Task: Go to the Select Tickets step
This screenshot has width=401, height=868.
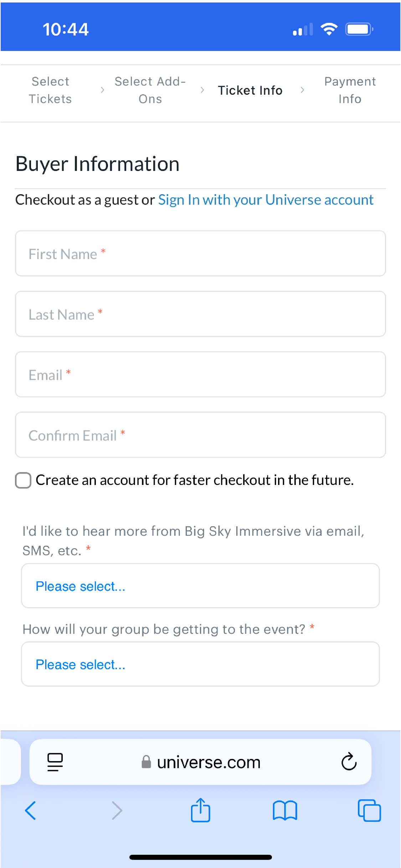Action: 50,90
